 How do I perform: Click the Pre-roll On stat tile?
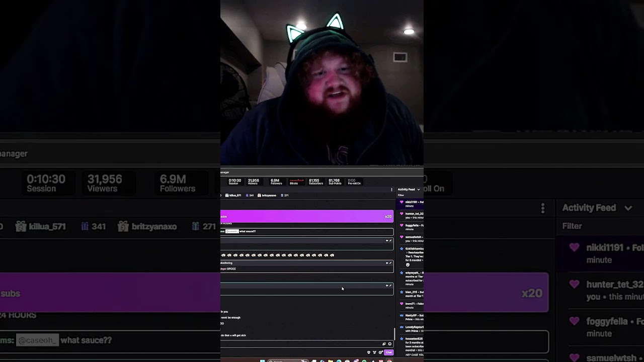click(354, 181)
